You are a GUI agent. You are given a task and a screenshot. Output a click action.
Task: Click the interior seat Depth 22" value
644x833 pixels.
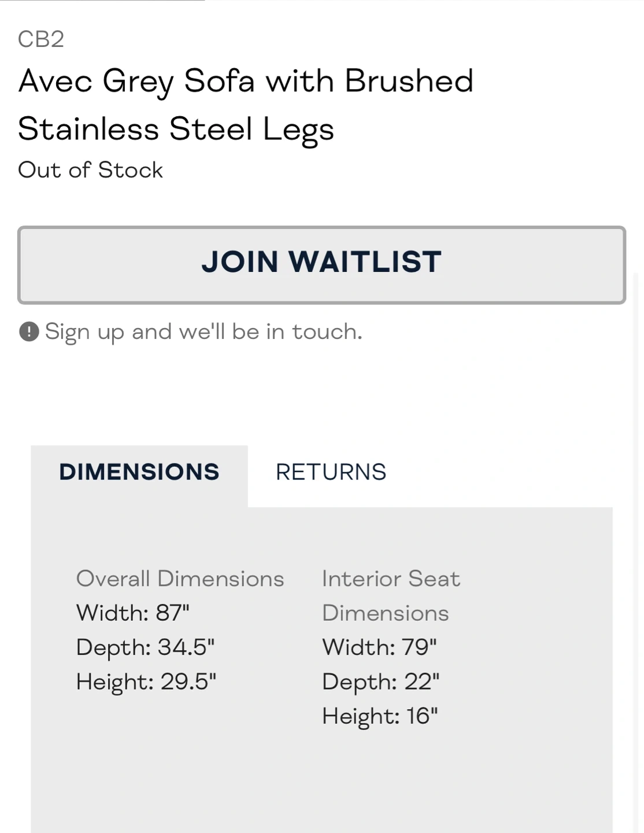[380, 681]
